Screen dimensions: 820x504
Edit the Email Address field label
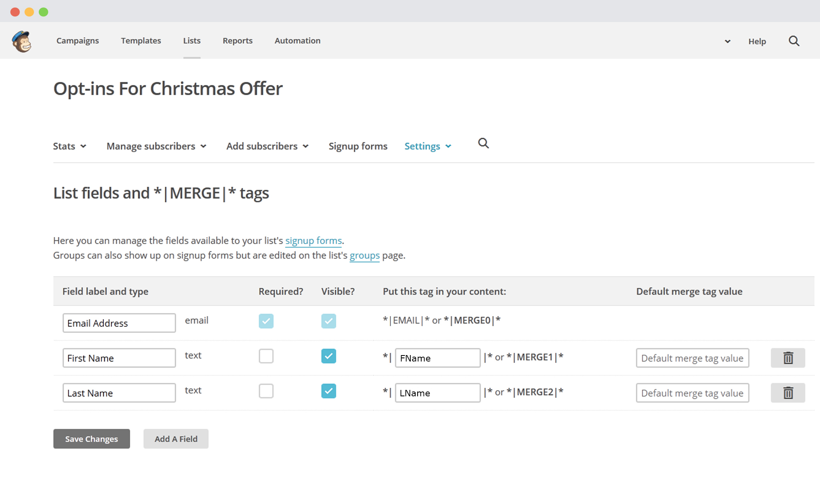tap(119, 323)
